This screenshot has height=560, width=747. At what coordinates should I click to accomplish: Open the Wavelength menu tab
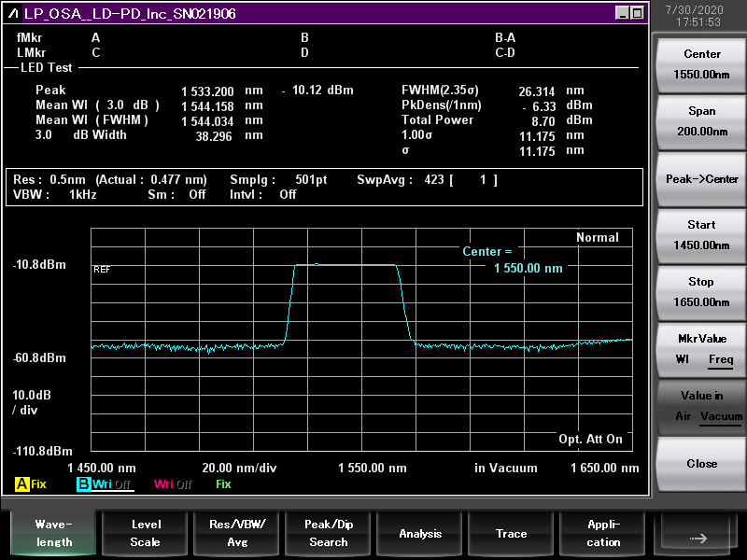(55, 533)
